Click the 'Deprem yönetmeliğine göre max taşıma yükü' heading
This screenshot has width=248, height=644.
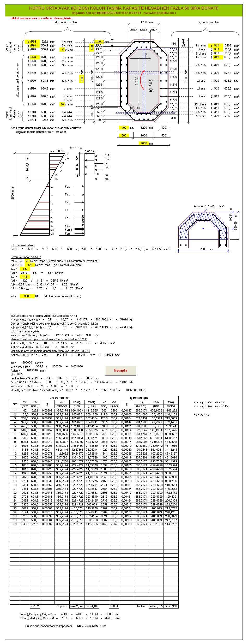click(54, 324)
